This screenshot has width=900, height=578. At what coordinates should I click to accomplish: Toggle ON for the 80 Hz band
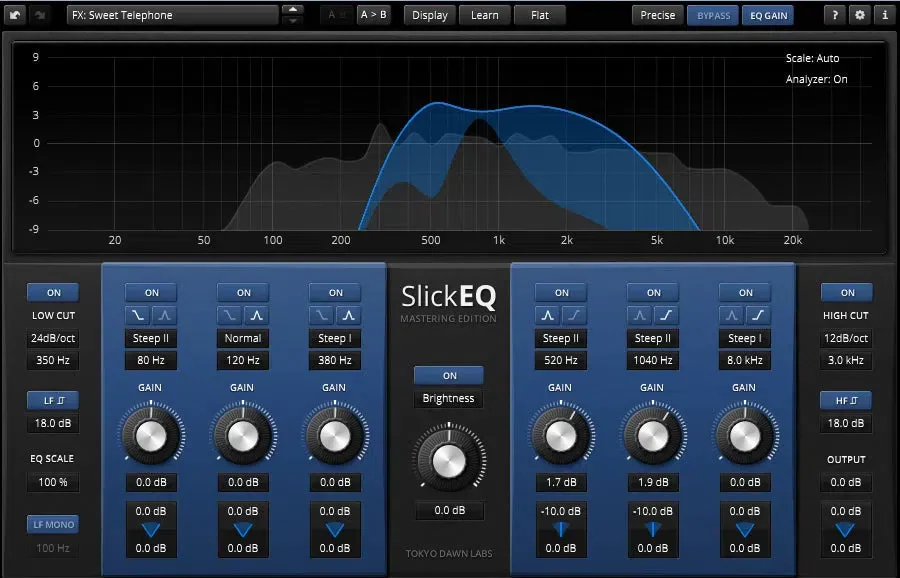click(152, 293)
